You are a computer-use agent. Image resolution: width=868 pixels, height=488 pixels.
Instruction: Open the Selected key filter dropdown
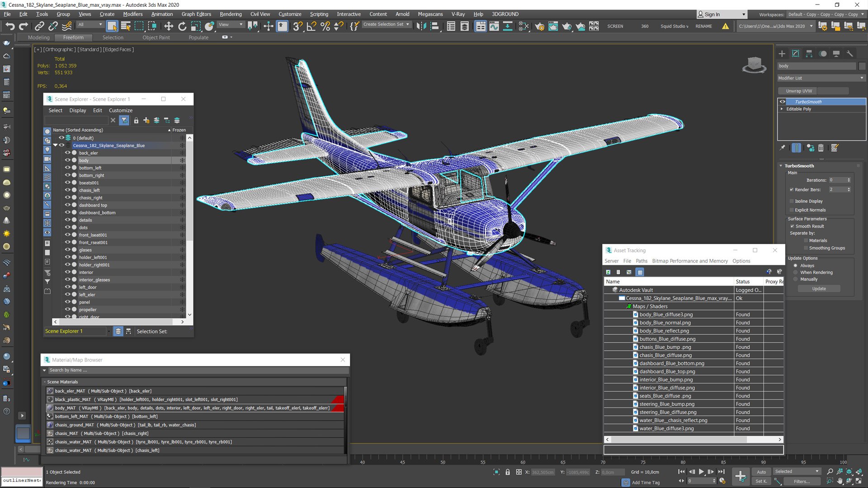point(797,472)
